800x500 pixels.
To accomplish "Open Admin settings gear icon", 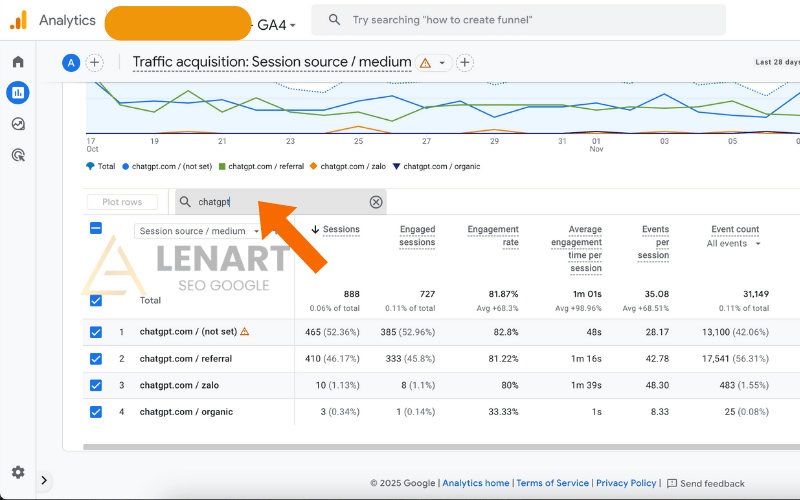I will coord(17,472).
